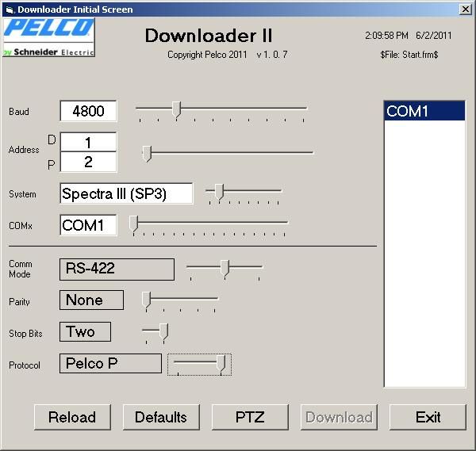Click the P address field showing 2

coord(88,162)
